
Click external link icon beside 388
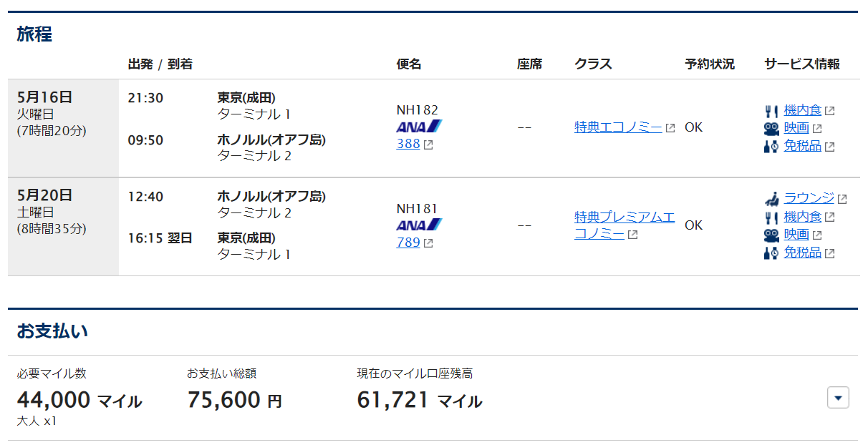coord(428,145)
